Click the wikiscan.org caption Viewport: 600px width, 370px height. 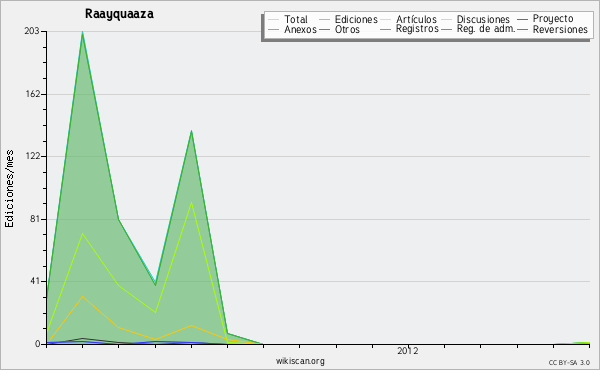300,361
